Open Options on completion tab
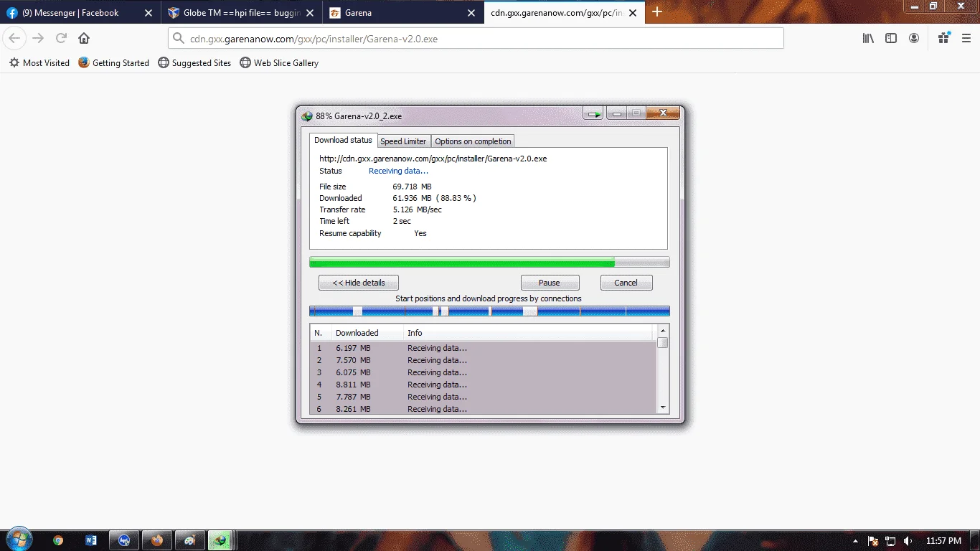The width and height of the screenshot is (980, 551). click(473, 141)
